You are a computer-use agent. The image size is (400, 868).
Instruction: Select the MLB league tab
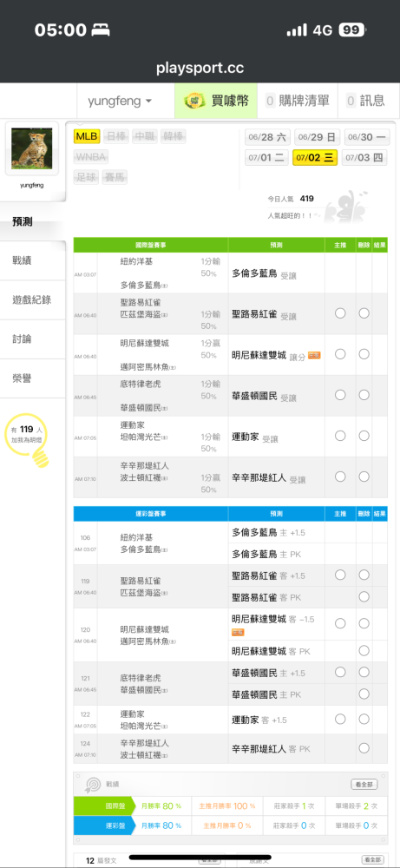[87, 136]
